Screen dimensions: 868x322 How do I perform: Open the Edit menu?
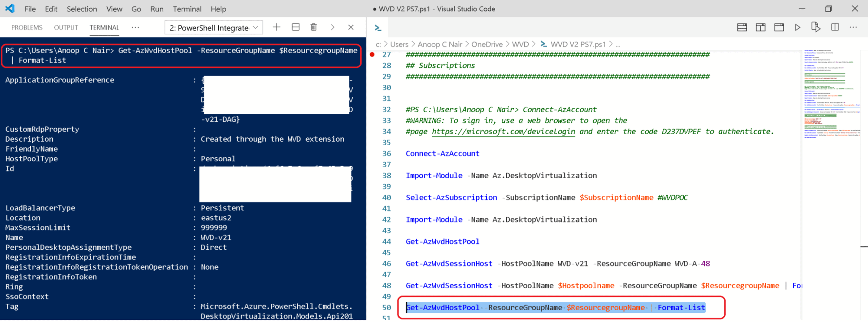(51, 9)
